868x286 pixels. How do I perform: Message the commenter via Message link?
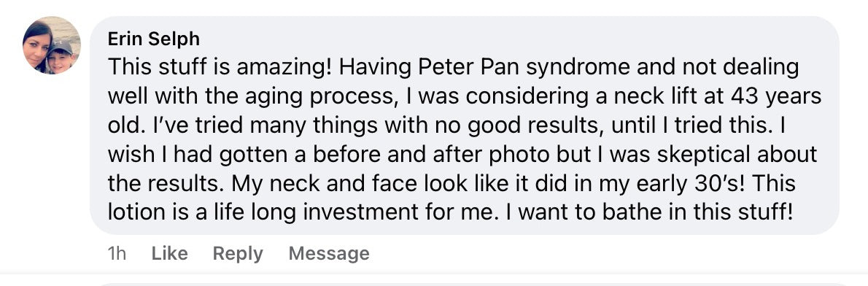pos(329,253)
